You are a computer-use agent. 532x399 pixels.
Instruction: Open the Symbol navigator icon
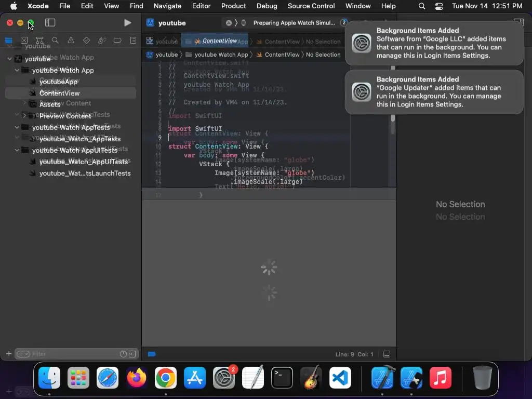coord(39,41)
